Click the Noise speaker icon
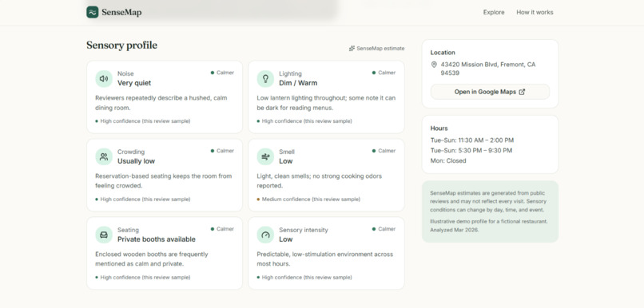 (x=104, y=78)
